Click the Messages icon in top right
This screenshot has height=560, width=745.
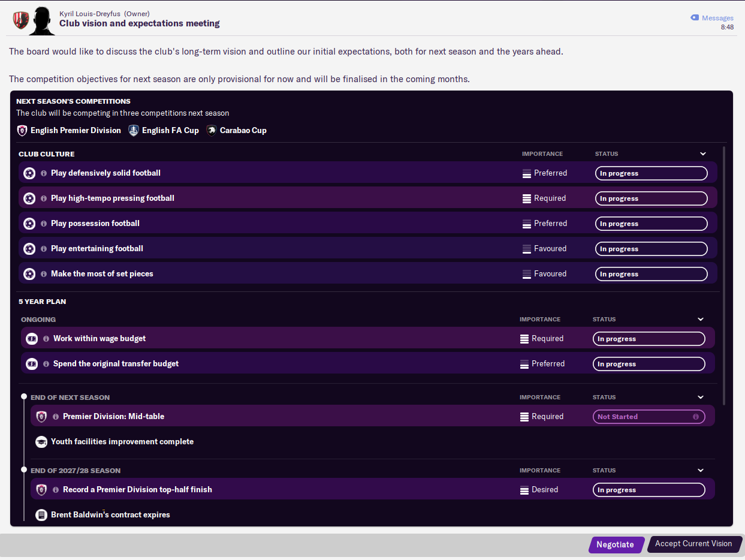[x=695, y=18]
